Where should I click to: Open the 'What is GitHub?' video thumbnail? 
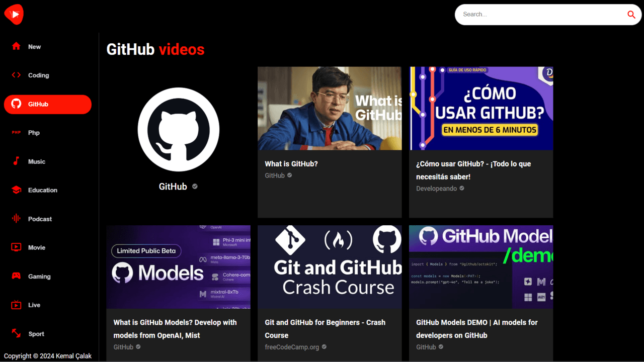[x=330, y=108]
